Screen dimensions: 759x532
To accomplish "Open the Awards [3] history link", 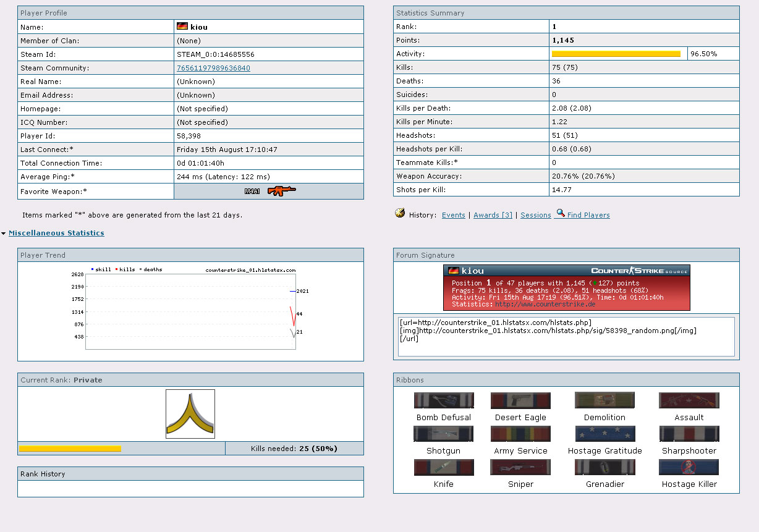I will coord(493,215).
